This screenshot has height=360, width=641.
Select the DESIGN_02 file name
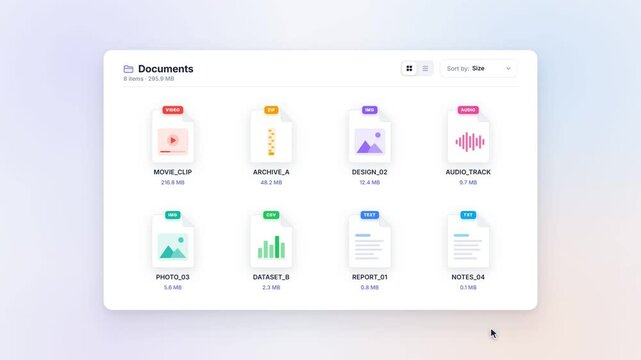pyautogui.click(x=370, y=172)
